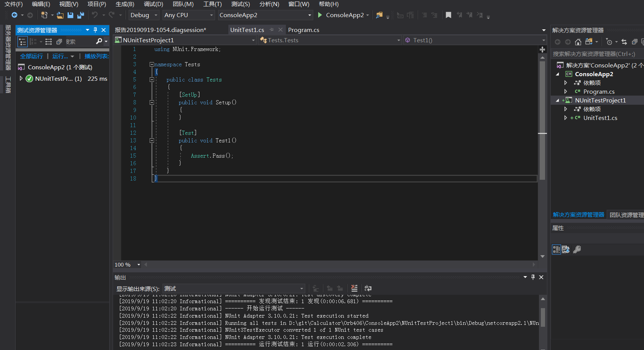This screenshot has height=350, width=644.
Task: Click the Undo arrow icon
Action: pyautogui.click(x=95, y=15)
